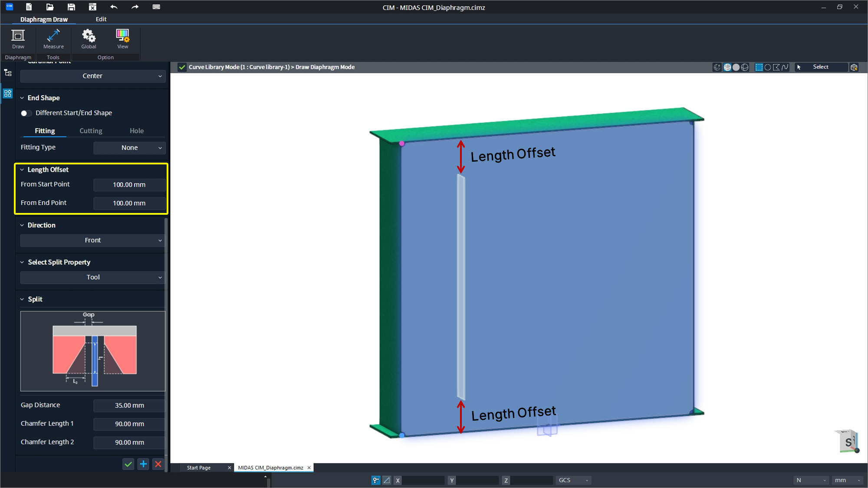Open the Start Page document tab
The image size is (868, 488).
click(x=199, y=468)
